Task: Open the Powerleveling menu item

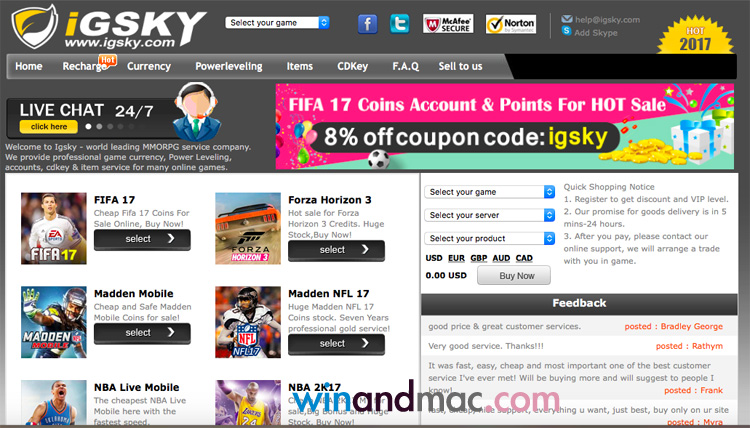Action: pos(229,66)
